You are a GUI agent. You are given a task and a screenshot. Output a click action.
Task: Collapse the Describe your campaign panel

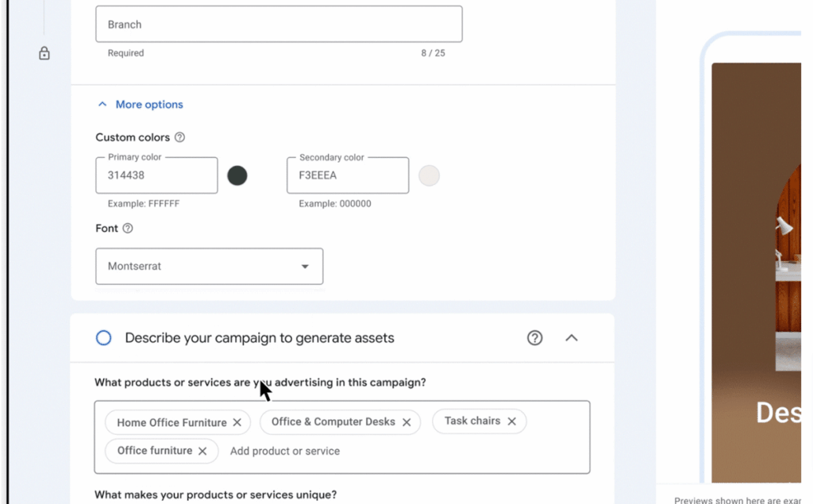tap(572, 338)
